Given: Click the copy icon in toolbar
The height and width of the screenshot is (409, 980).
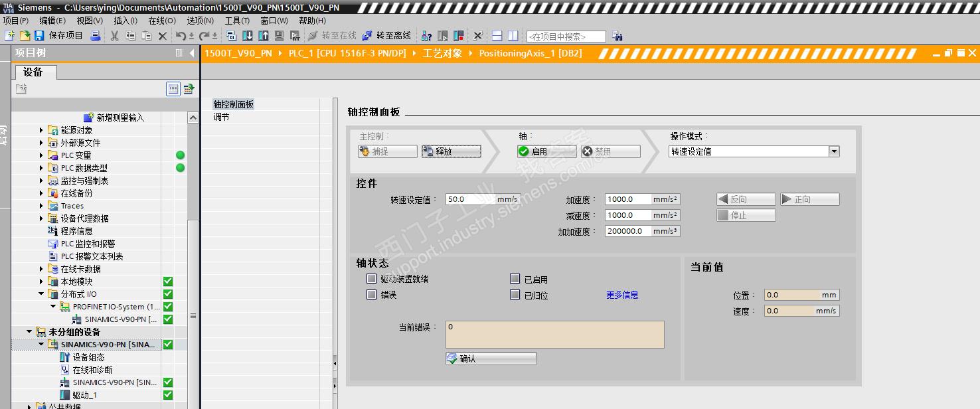Looking at the screenshot, I should coord(130,36).
